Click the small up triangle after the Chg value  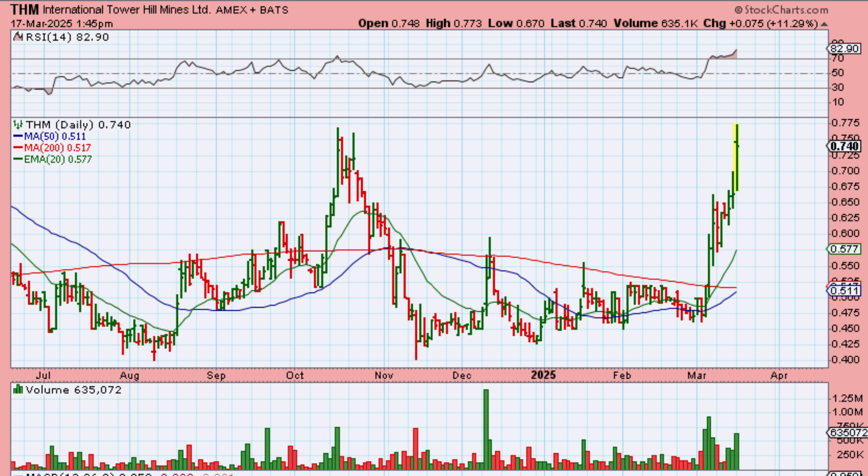824,24
